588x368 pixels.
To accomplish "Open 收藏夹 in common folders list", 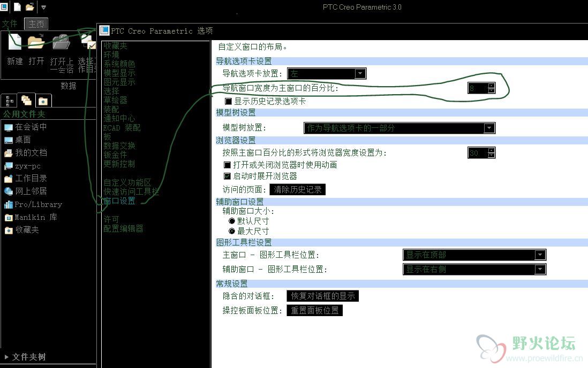I will (22, 229).
